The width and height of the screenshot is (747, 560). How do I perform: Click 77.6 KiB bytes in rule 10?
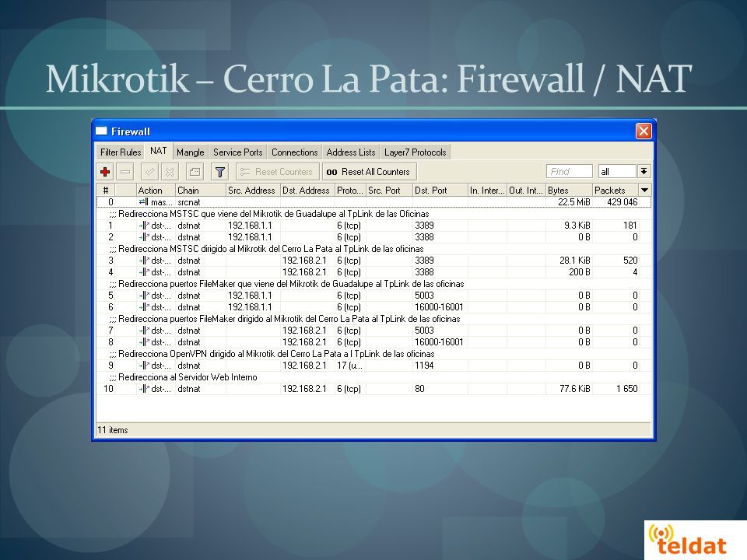(574, 389)
